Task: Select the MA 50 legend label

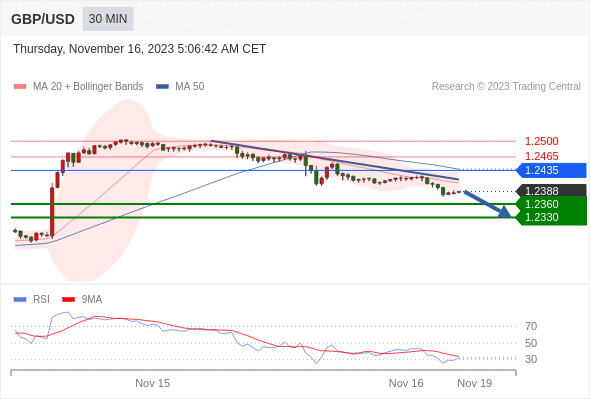Action: click(x=190, y=87)
